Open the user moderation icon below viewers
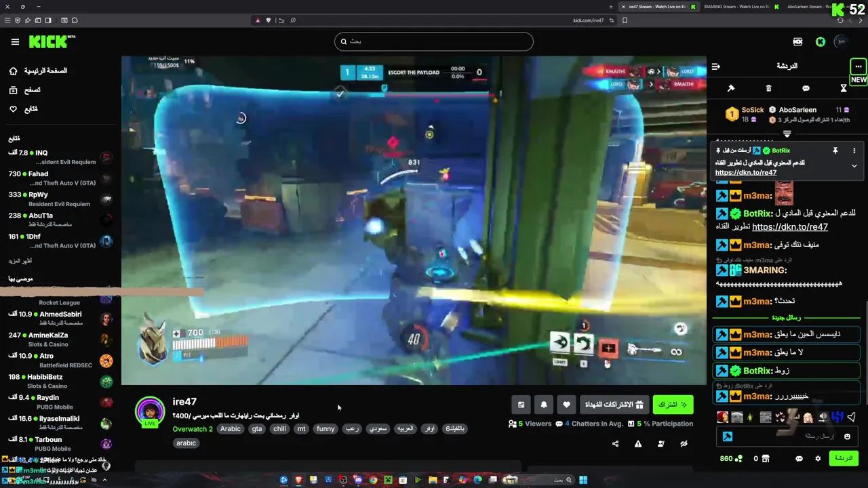The image size is (868, 488). (661, 444)
